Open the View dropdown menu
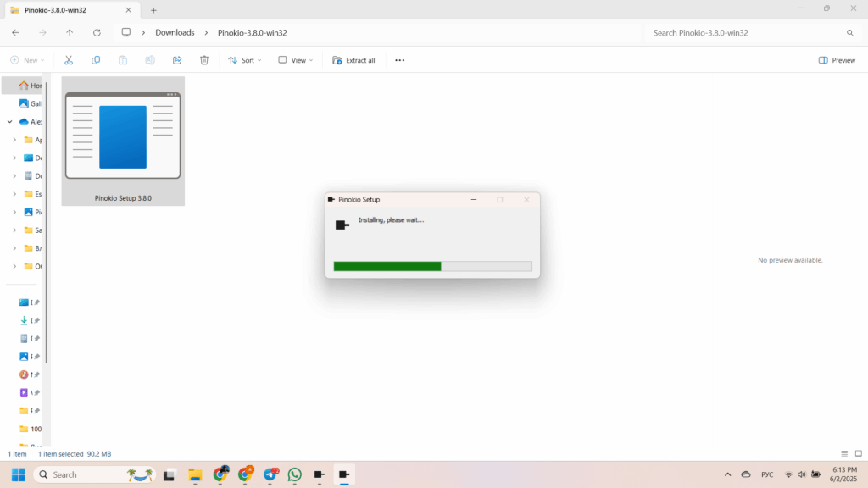This screenshot has width=868, height=488. click(296, 60)
